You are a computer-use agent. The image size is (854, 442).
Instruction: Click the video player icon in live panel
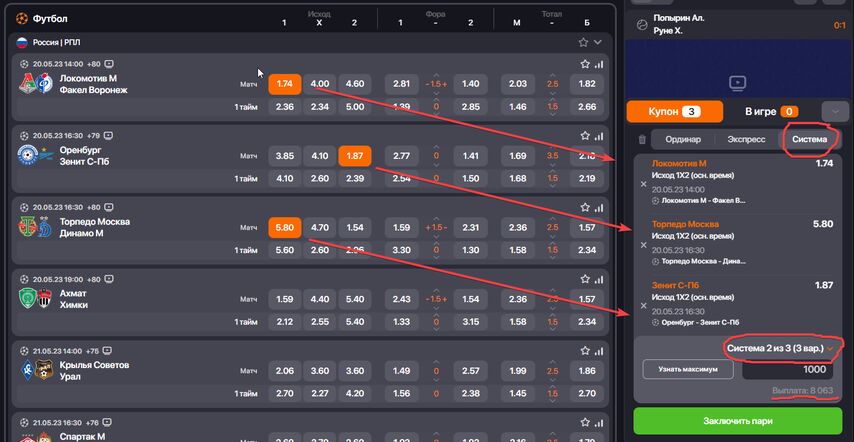tap(737, 83)
